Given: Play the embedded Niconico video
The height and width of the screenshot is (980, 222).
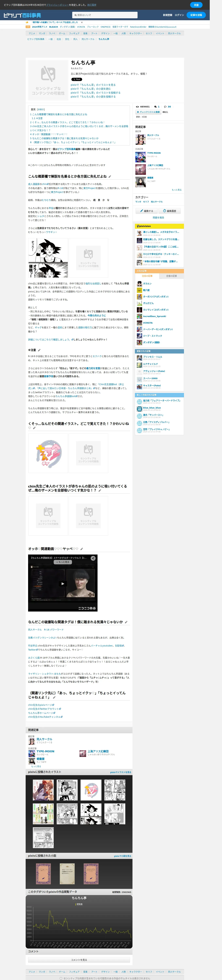Looking at the screenshot, I should click(63, 584).
